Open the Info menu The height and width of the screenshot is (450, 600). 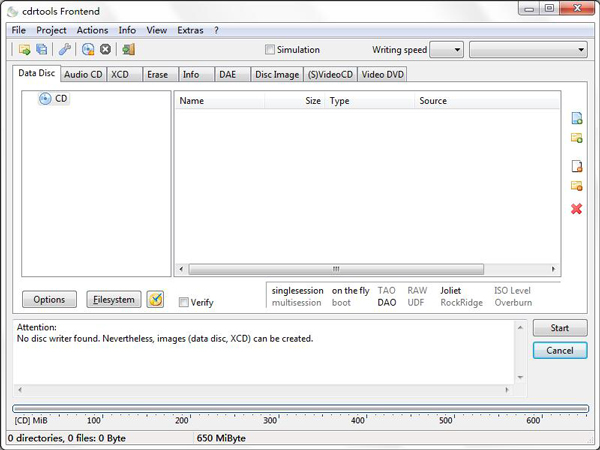(x=127, y=30)
